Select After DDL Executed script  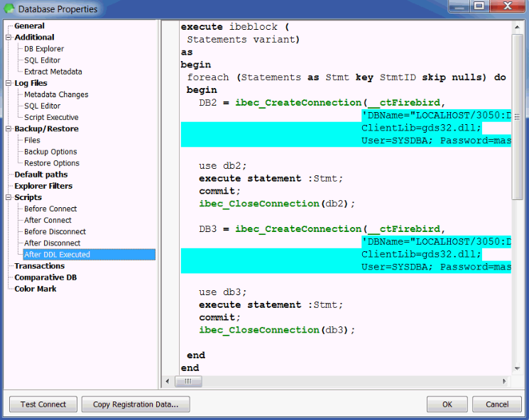[89, 255]
